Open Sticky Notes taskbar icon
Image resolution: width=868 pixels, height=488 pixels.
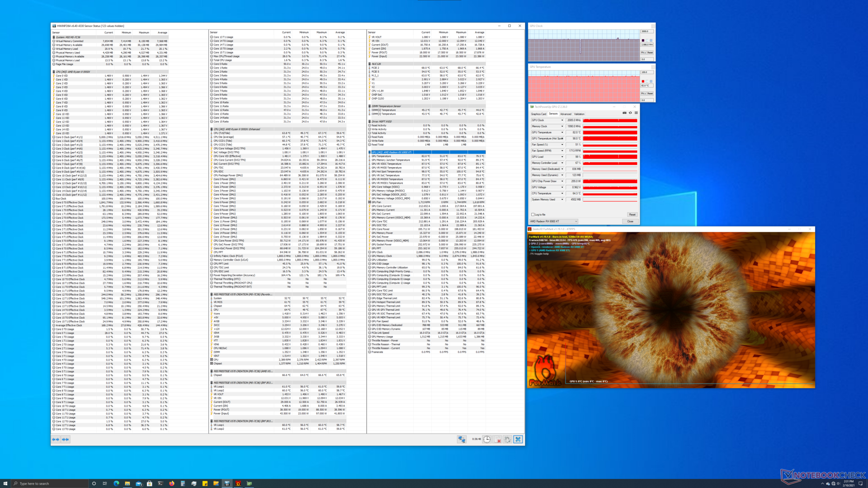pyautogui.click(x=205, y=483)
